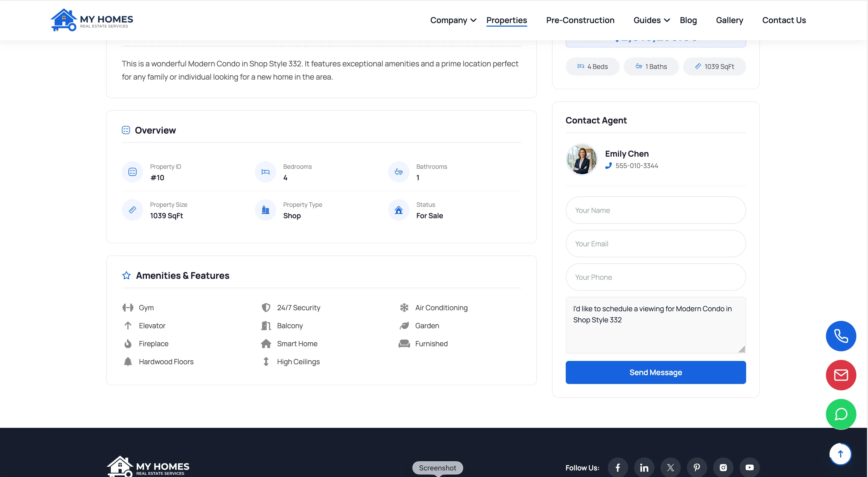This screenshot has height=477, width=868.
Task: Click the Air Conditioning snowflake icon
Action: pos(404,307)
